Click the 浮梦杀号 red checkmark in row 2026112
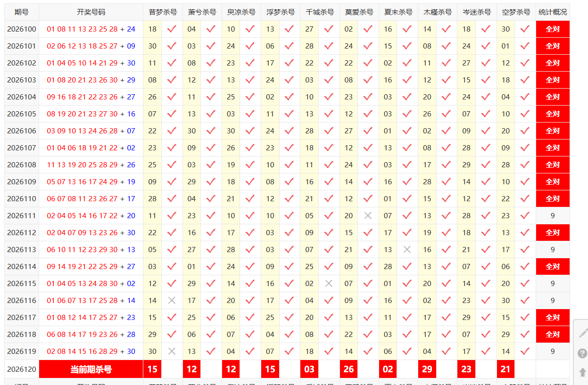This screenshot has width=588, height=385. [x=289, y=233]
